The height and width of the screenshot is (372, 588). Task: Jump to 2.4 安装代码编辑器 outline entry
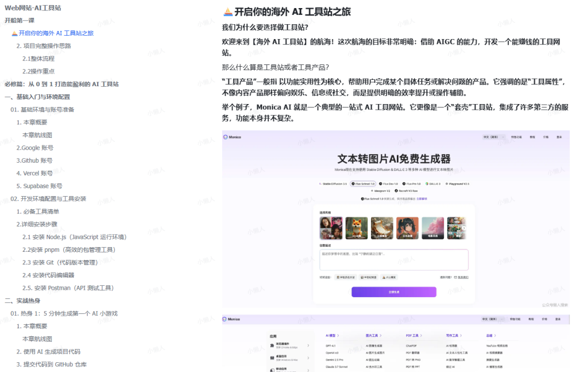pos(48,276)
